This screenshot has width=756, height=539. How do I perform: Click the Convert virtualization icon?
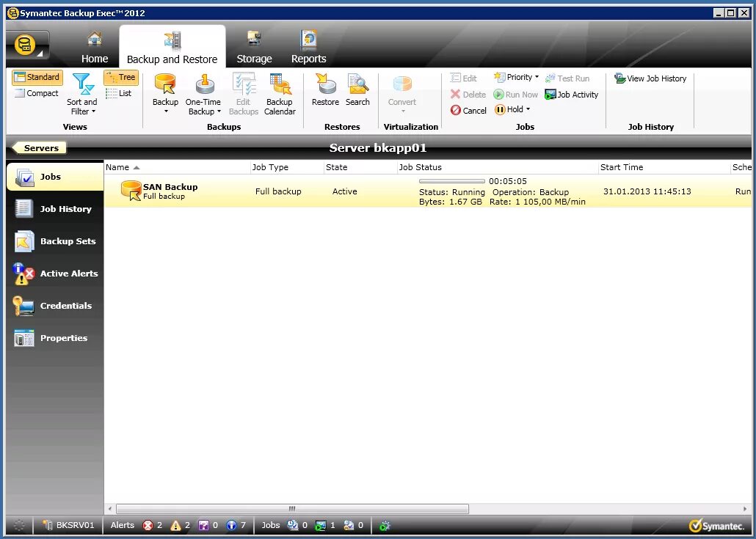coord(402,84)
